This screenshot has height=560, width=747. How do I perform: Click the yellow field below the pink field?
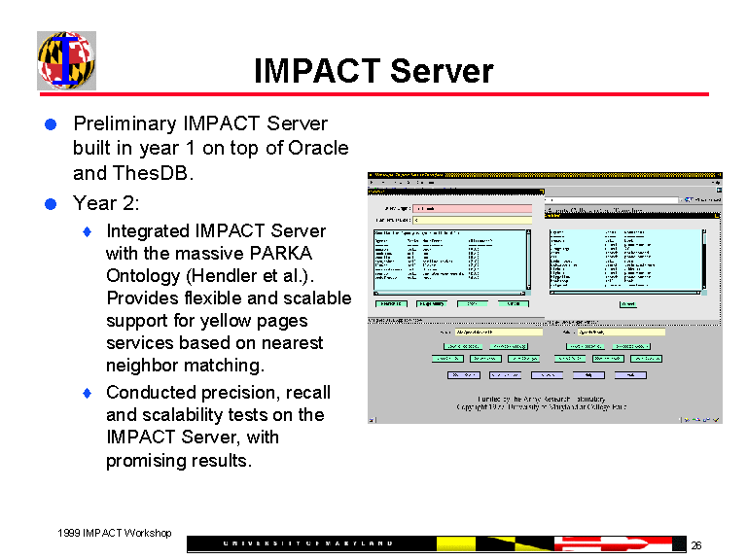473,220
